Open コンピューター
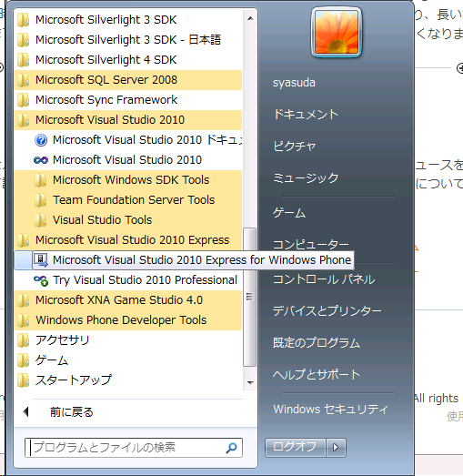 tap(311, 245)
